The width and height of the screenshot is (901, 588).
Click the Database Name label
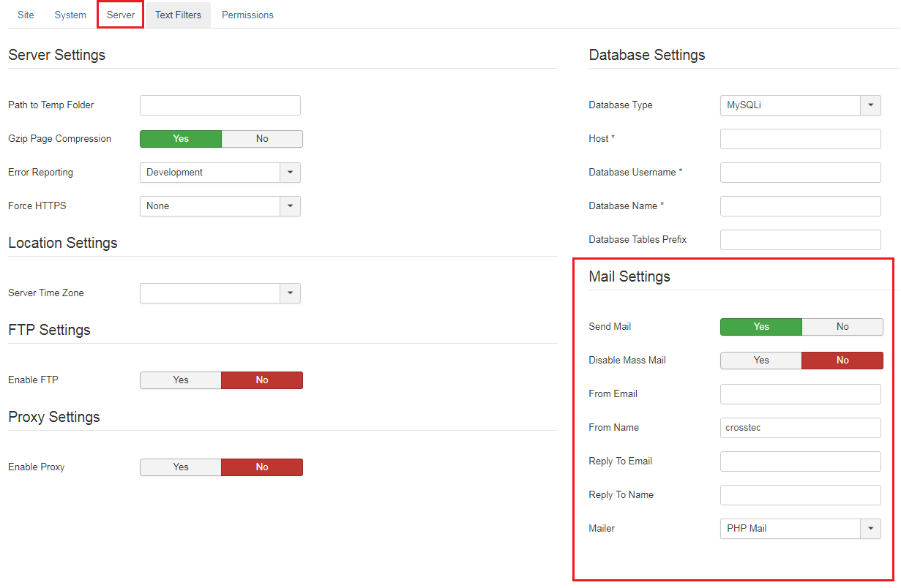pyautogui.click(x=627, y=206)
